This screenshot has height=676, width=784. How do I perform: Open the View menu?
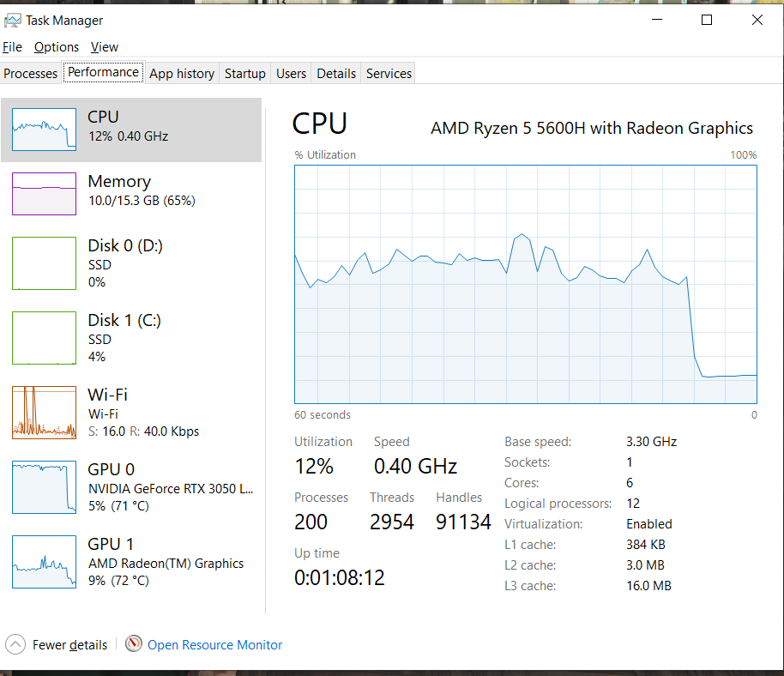click(105, 47)
